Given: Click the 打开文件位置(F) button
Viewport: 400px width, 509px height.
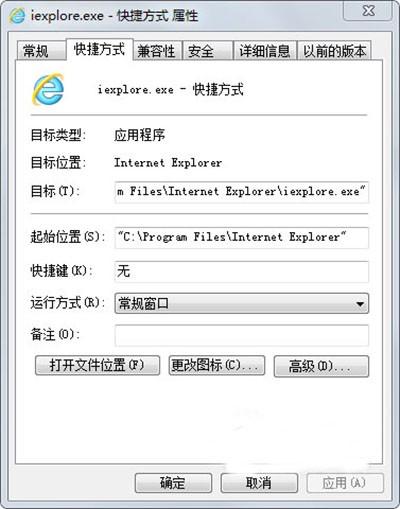Looking at the screenshot, I should coord(97,366).
